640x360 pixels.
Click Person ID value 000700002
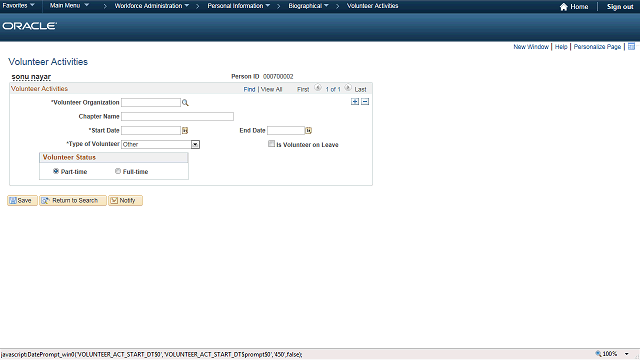278,76
